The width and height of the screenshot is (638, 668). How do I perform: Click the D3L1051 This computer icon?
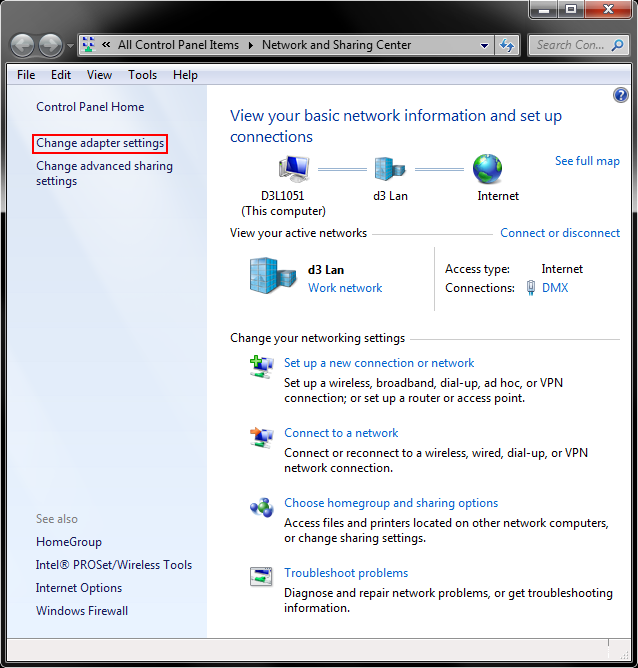click(x=294, y=169)
